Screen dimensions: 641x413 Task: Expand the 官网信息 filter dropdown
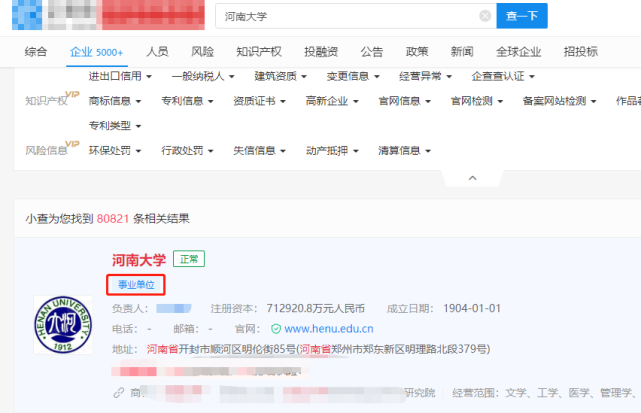[x=404, y=101]
